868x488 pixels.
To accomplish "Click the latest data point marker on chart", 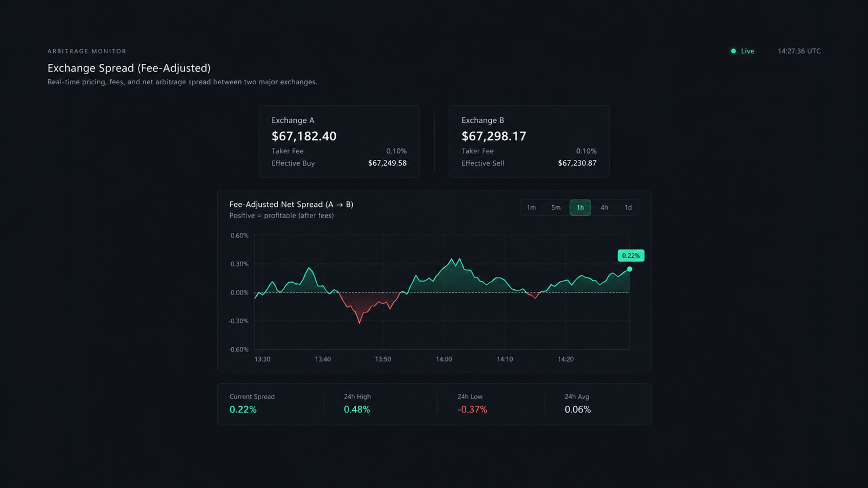I will (629, 269).
